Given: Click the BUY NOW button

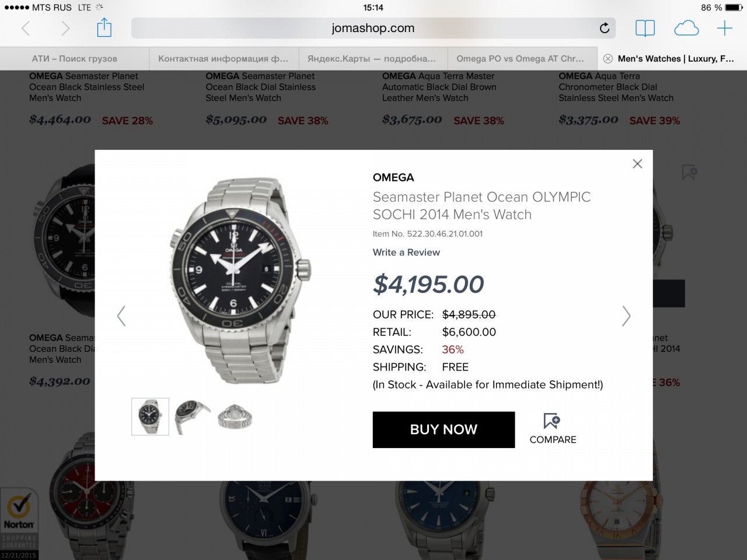Looking at the screenshot, I should pos(444,430).
